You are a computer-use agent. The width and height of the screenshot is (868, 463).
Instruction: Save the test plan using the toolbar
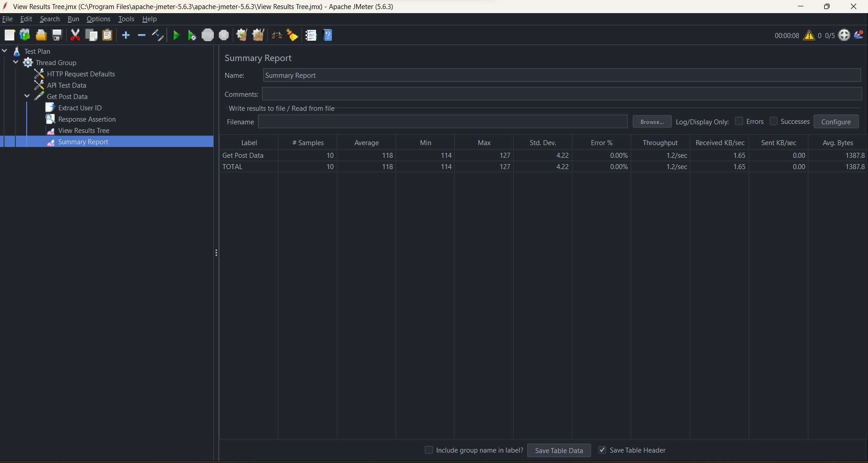pos(57,35)
